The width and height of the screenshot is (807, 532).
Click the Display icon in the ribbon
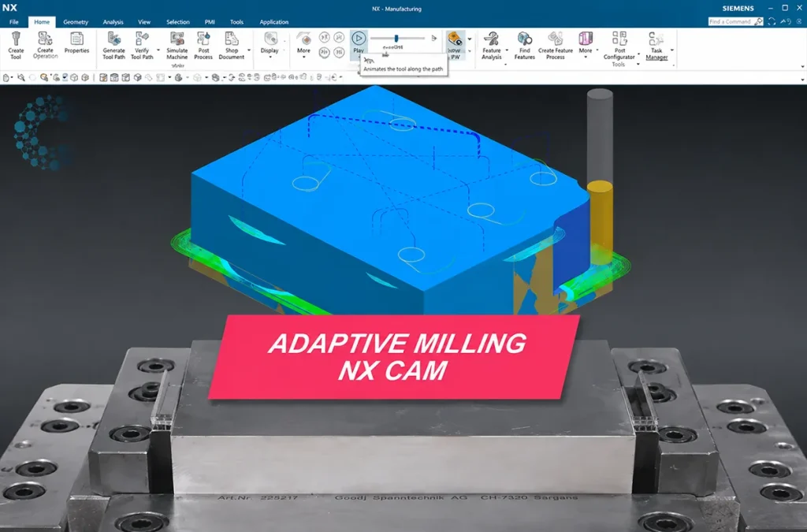tap(270, 39)
